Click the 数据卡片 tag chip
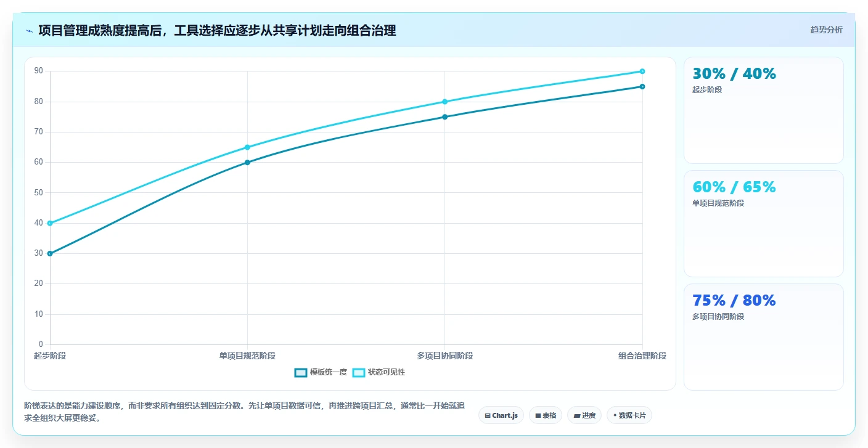Image resolution: width=868 pixels, height=448 pixels. tap(629, 415)
